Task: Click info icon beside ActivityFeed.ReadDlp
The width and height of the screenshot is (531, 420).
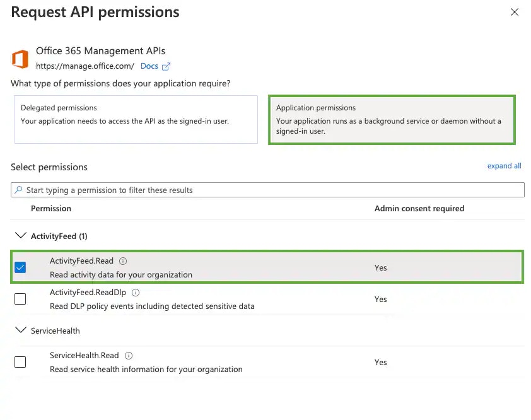Action: 136,293
